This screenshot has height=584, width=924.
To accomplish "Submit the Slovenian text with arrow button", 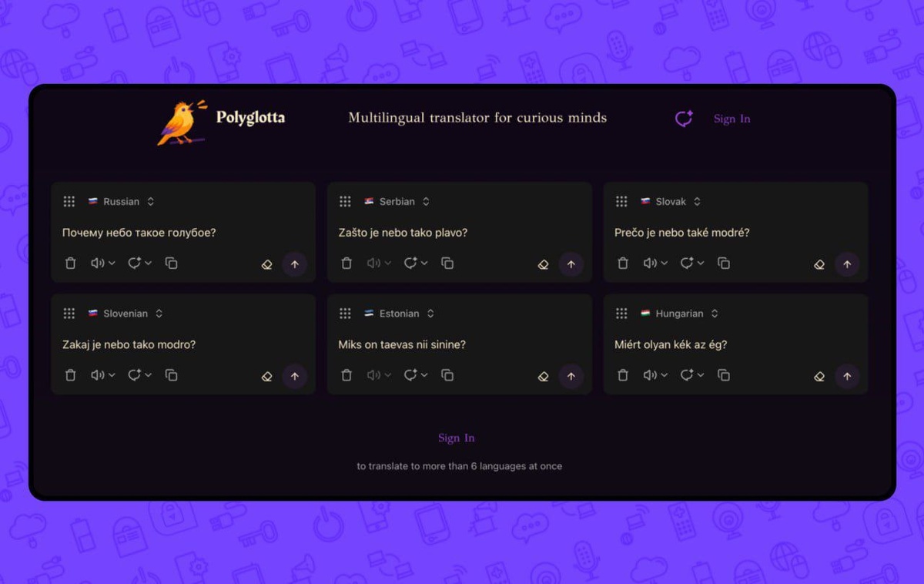I will (x=295, y=376).
